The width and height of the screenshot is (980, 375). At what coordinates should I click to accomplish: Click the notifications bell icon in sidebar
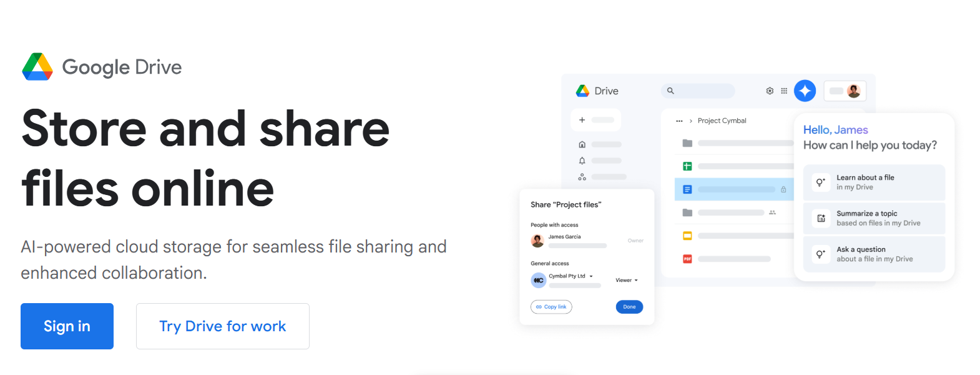tap(582, 161)
